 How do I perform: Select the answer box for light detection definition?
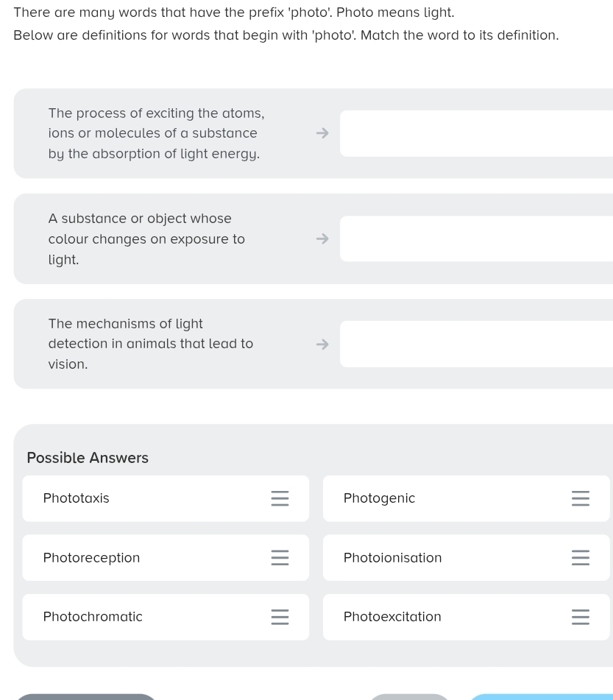(476, 344)
